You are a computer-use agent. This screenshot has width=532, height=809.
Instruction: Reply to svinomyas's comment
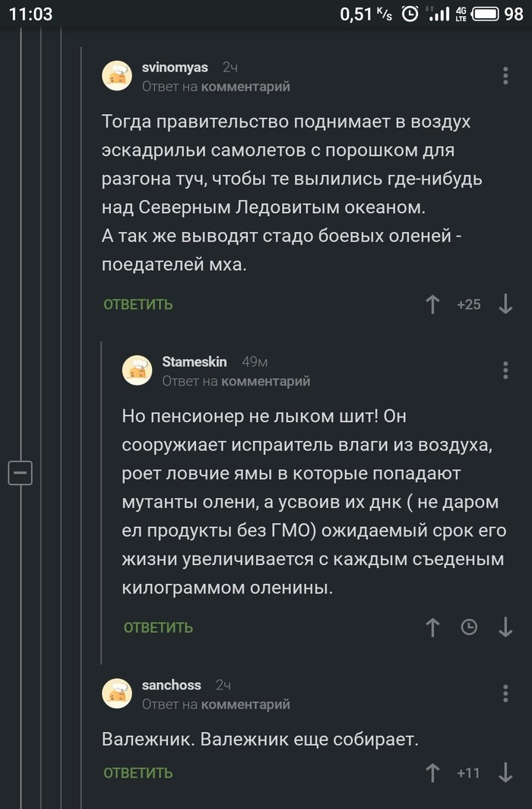tap(138, 305)
